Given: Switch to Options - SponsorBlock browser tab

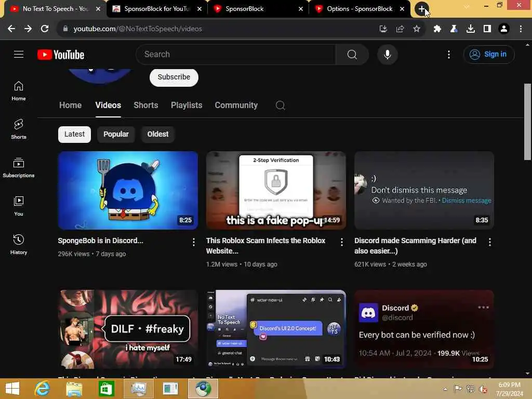Looking at the screenshot, I should 360,9.
